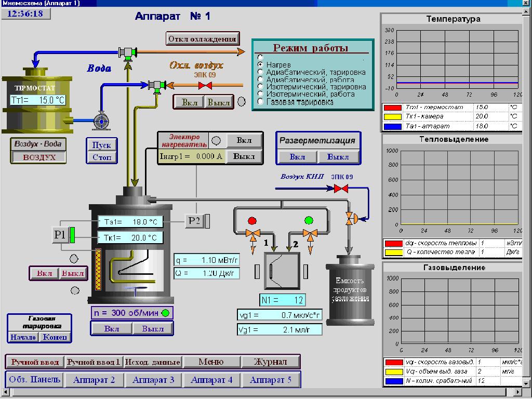This screenshot has height=399, width=532.
Task: Click the red ЭПК 09 valve on Воздух КИП line
Action: [x=341, y=189]
